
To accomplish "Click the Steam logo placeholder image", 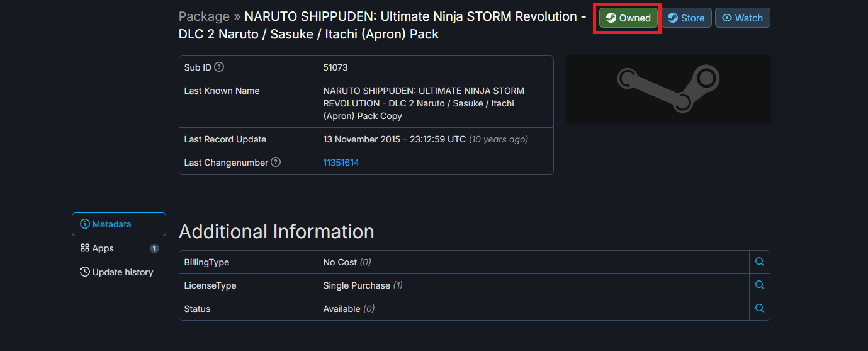I will point(668,89).
